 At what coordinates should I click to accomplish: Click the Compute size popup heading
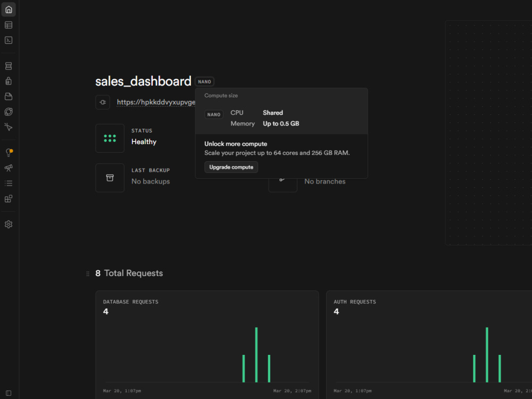tap(221, 96)
